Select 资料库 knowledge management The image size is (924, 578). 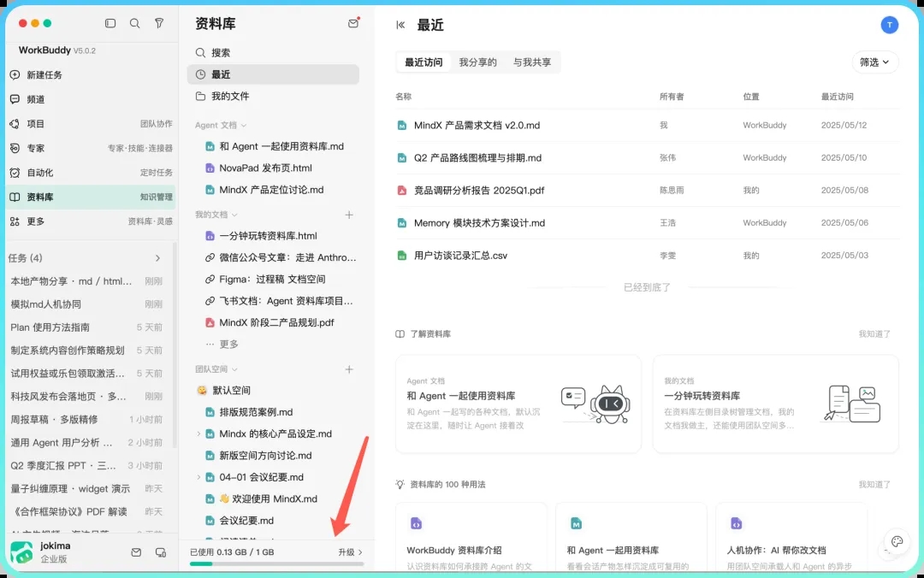tap(92, 197)
